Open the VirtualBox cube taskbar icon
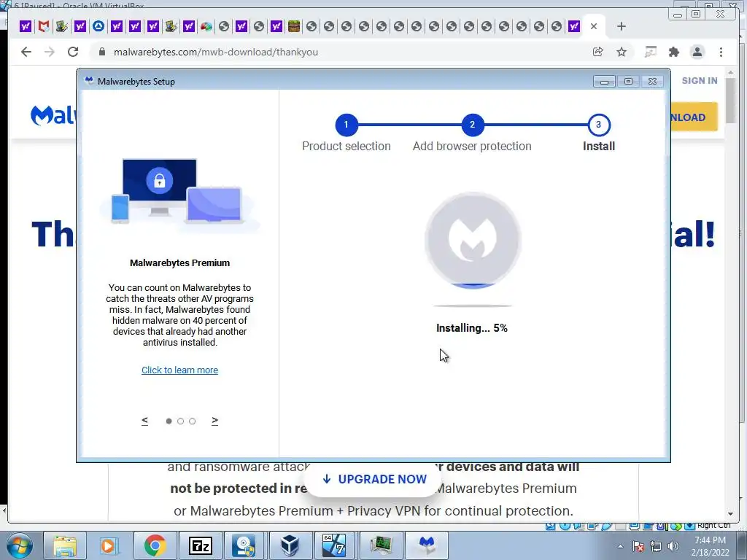Image resolution: width=747 pixels, height=560 pixels. click(x=290, y=545)
